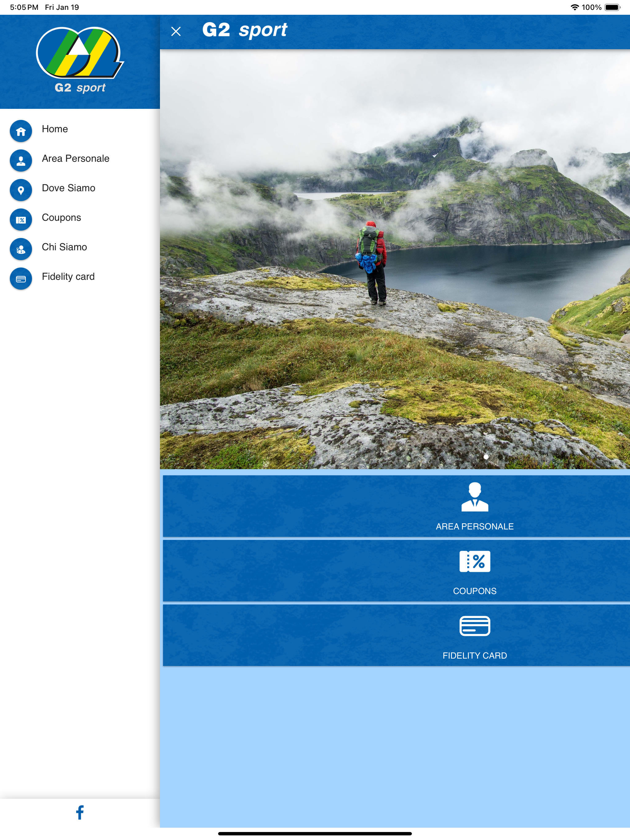This screenshot has width=630, height=840.
Task: Open Chi Siamo menu entry
Action: [64, 247]
